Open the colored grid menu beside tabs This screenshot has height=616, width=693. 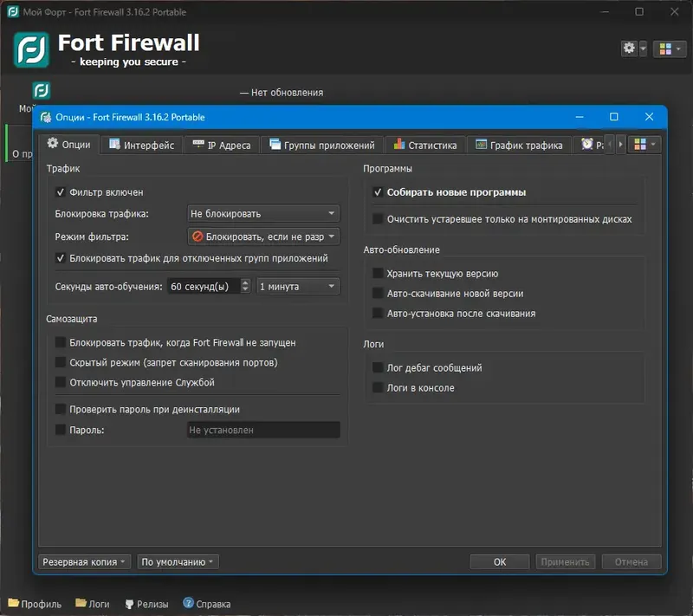[644, 145]
